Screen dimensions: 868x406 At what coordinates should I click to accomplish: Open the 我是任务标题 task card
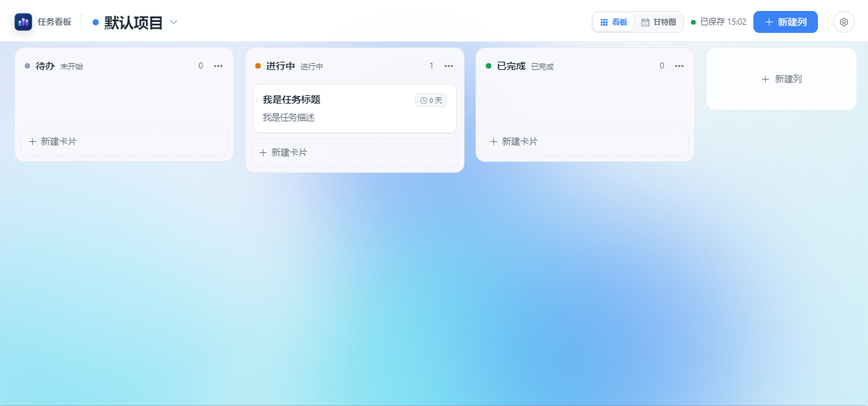(355, 108)
